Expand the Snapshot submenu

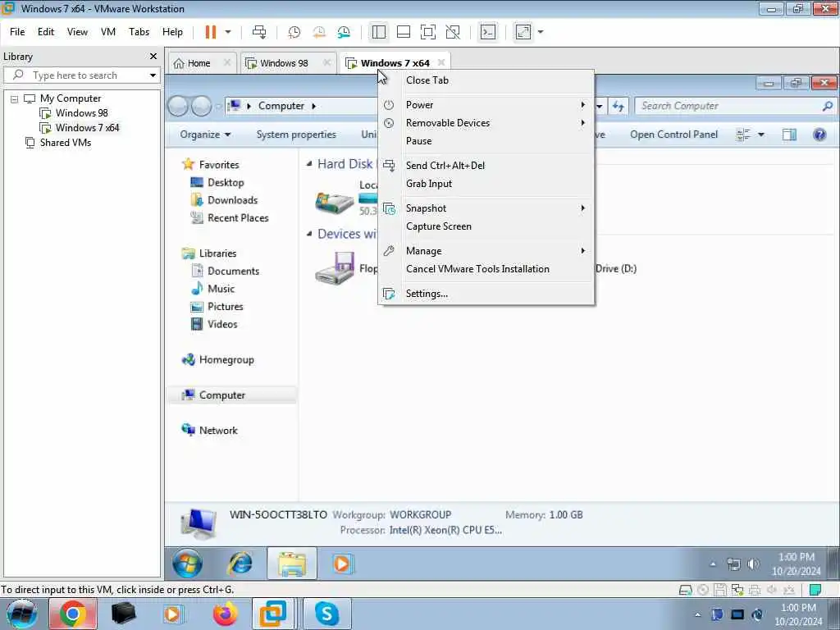pyautogui.click(x=486, y=208)
